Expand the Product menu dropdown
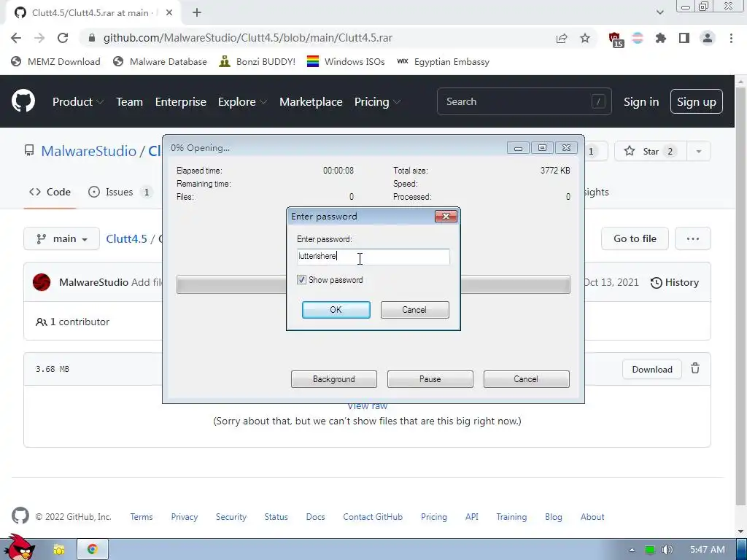This screenshot has height=560, width=747. click(x=78, y=101)
